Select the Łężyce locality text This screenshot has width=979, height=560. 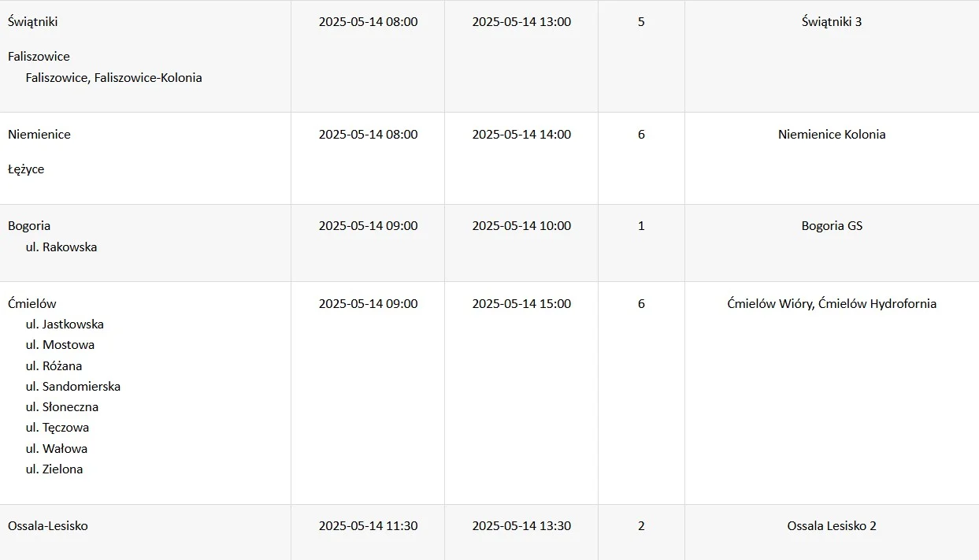tap(26, 169)
